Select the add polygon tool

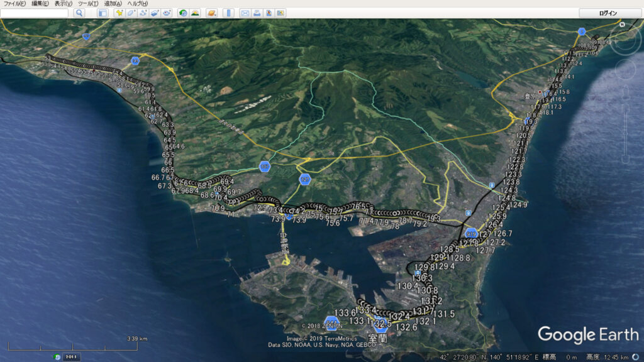[131, 13]
